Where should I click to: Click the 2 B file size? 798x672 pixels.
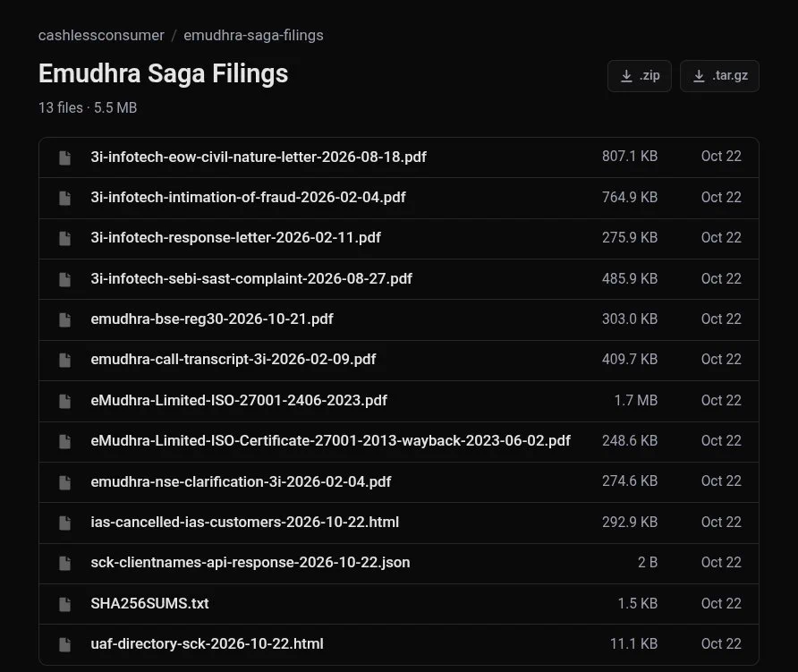coord(648,563)
